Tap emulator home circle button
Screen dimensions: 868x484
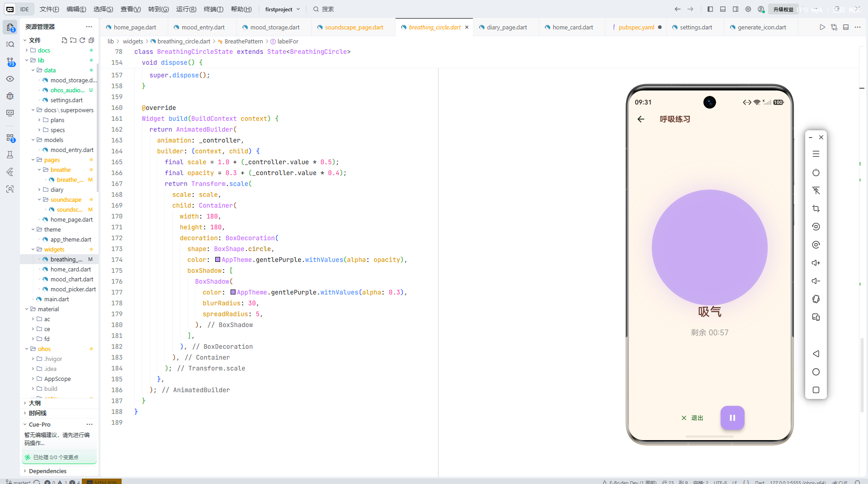816,372
